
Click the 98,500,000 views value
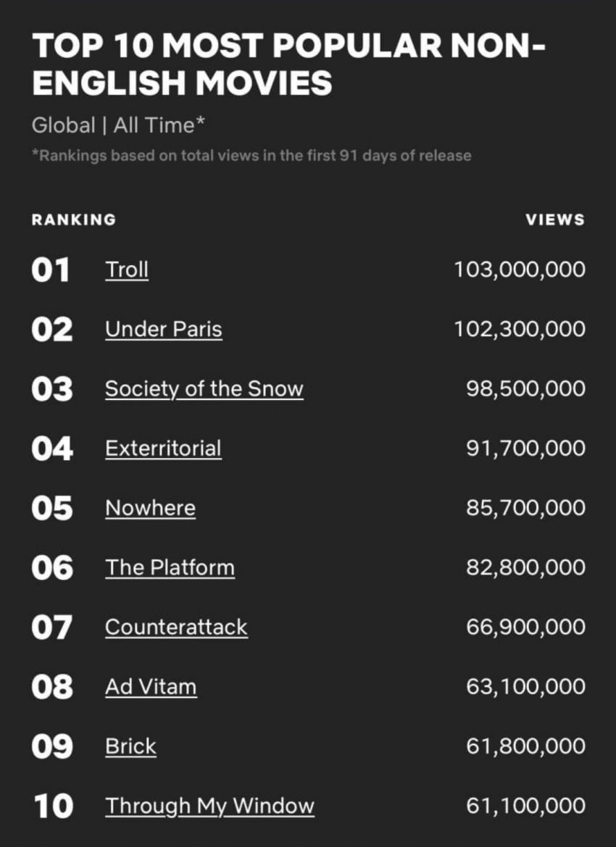click(x=525, y=388)
